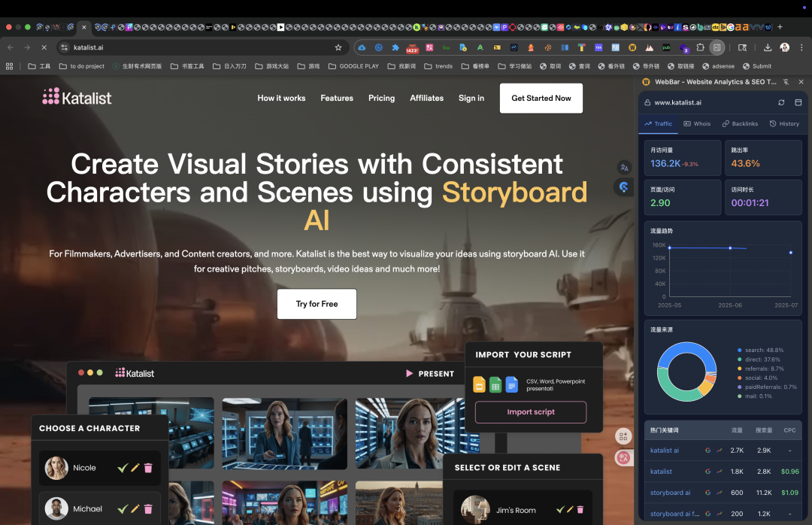The height and width of the screenshot is (525, 812).
Task: Open the Chrome profile avatar
Action: pos(784,47)
